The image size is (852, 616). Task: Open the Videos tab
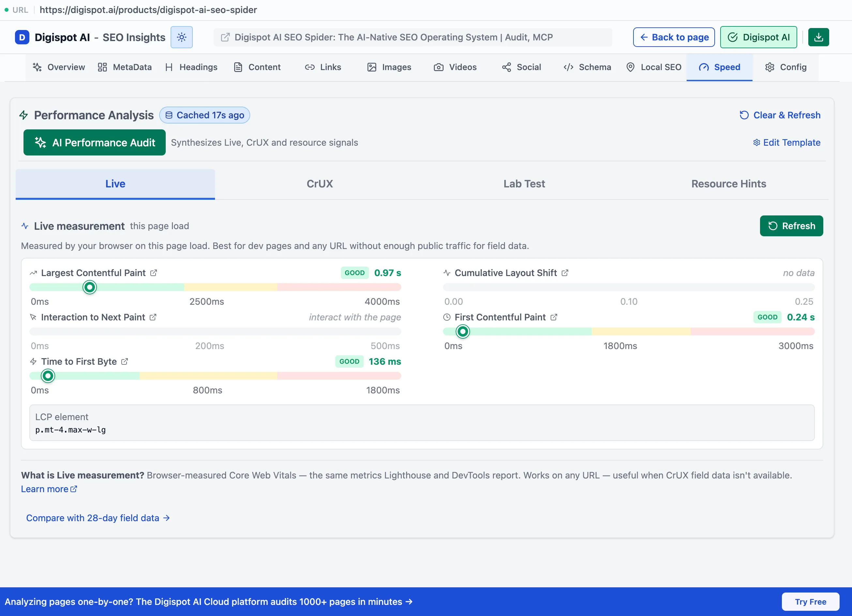455,67
